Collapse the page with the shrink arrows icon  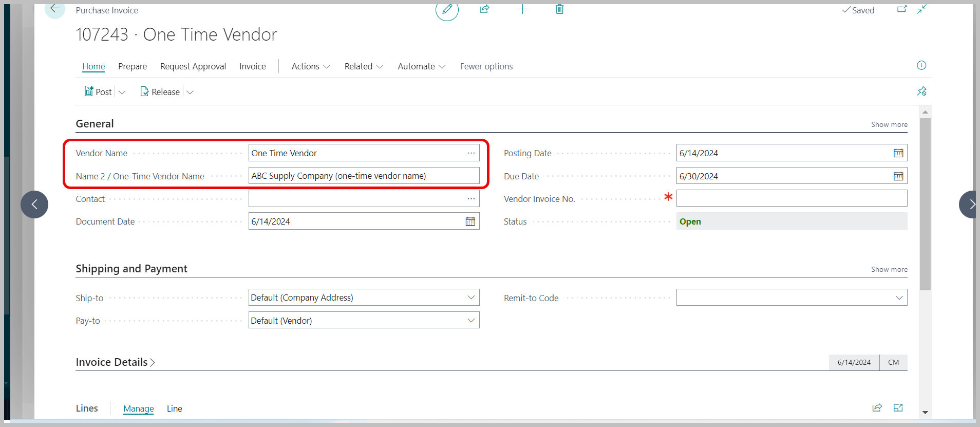(x=922, y=9)
